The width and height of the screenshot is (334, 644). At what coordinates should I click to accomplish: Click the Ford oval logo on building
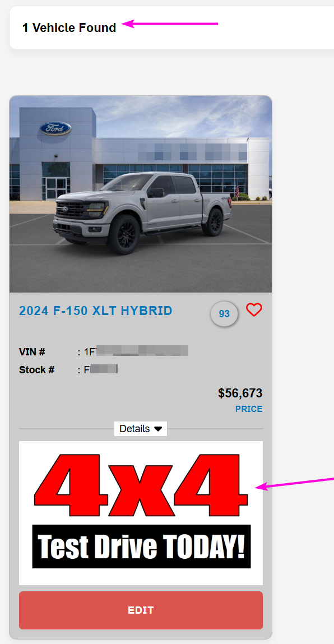[x=55, y=128]
